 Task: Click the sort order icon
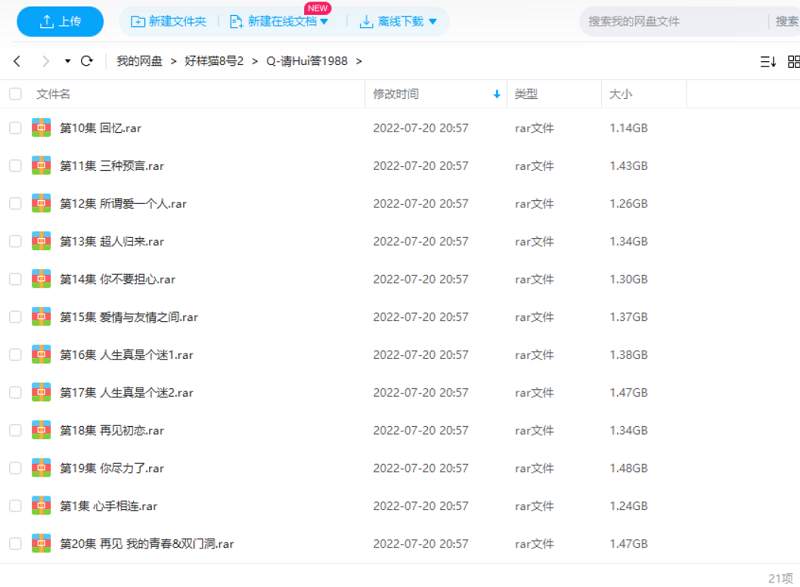tap(768, 61)
